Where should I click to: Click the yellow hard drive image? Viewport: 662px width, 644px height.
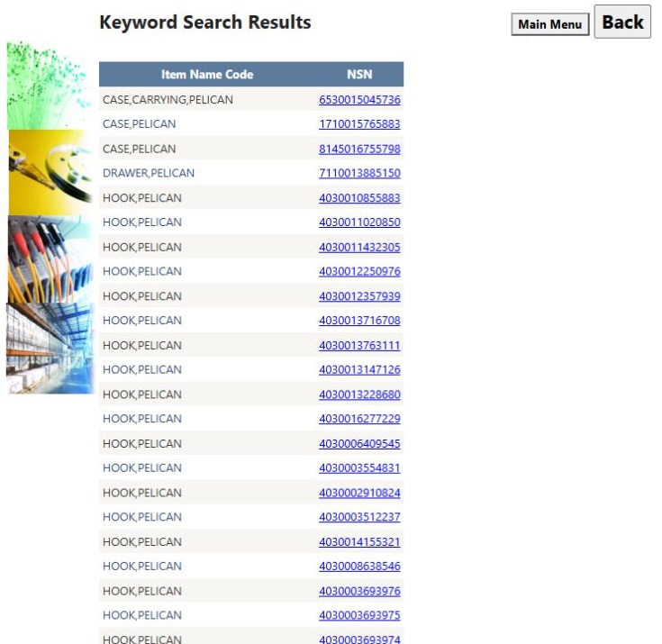50,173
